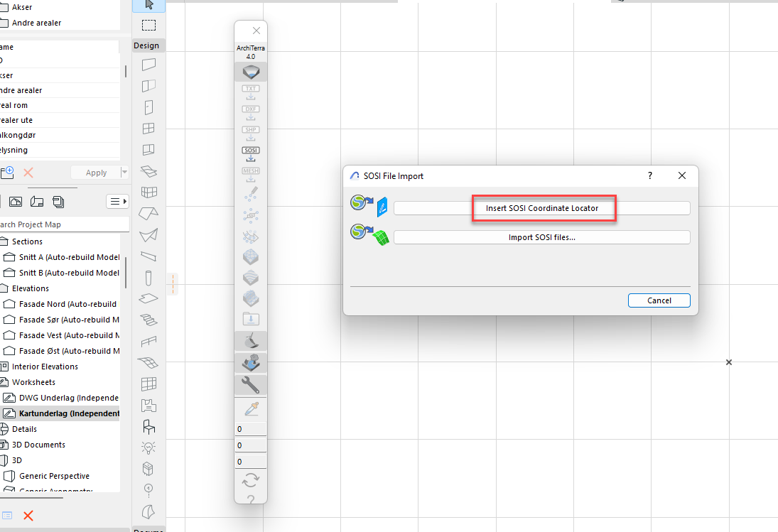Click the SOSI import icon in ArchiTerra

pos(251,154)
